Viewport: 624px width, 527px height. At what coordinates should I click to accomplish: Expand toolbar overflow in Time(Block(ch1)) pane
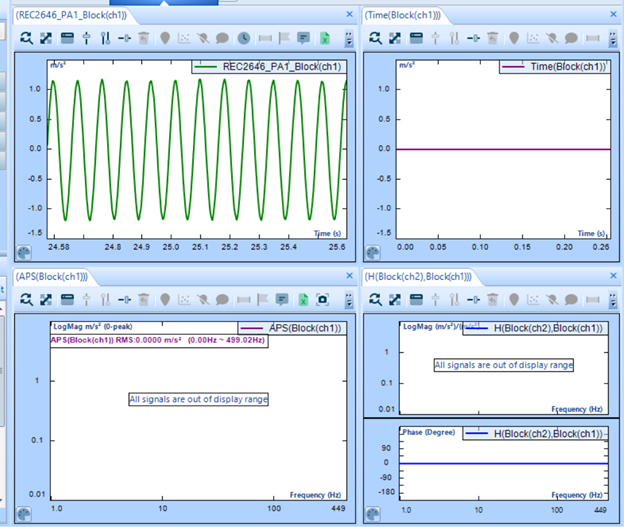point(612,38)
